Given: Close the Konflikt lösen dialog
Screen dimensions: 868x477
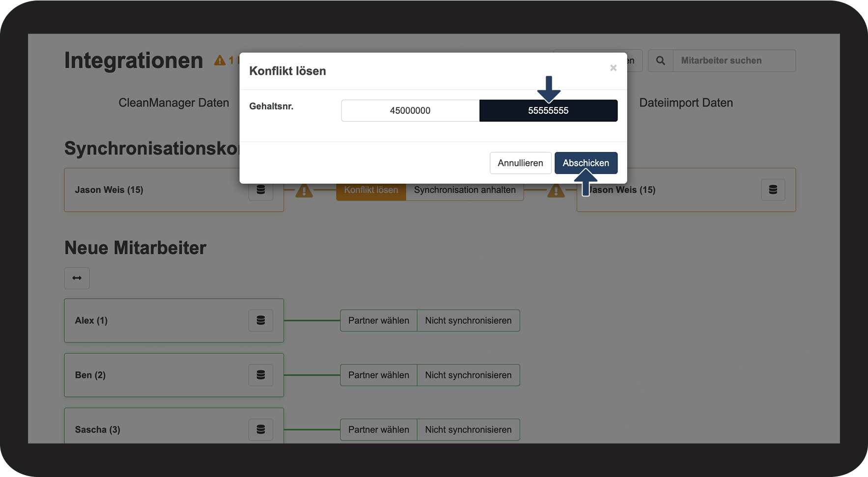Looking at the screenshot, I should pyautogui.click(x=613, y=68).
